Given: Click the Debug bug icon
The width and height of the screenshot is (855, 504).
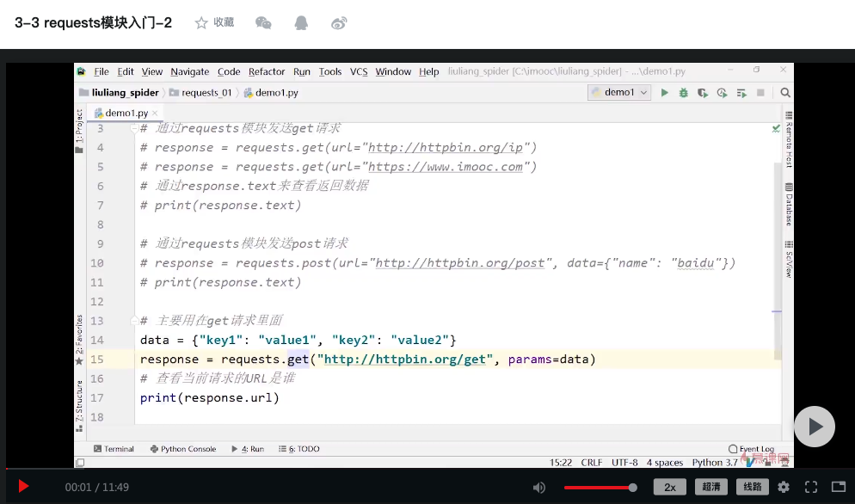Looking at the screenshot, I should [683, 93].
